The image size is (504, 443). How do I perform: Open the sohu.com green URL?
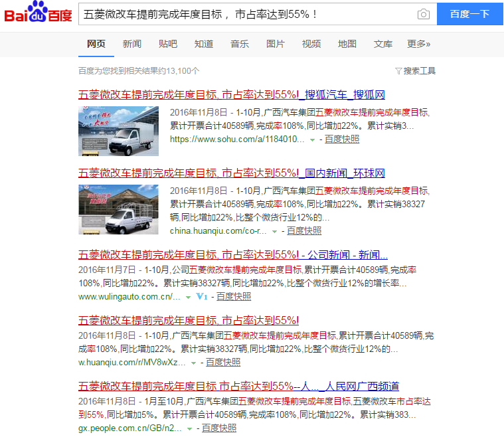click(x=237, y=139)
